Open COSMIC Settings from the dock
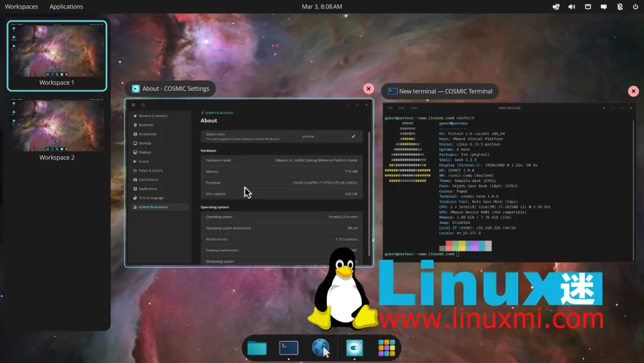This screenshot has width=644, height=363. tap(354, 348)
